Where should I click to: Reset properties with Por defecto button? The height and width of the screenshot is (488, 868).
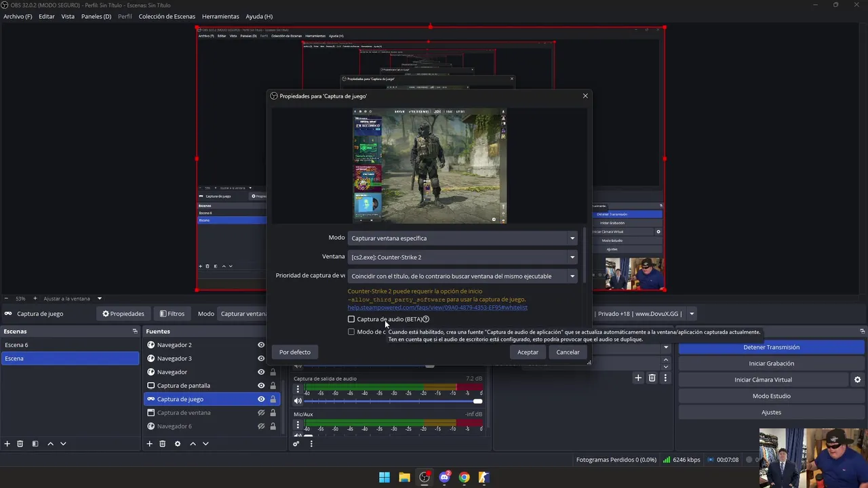pyautogui.click(x=295, y=352)
